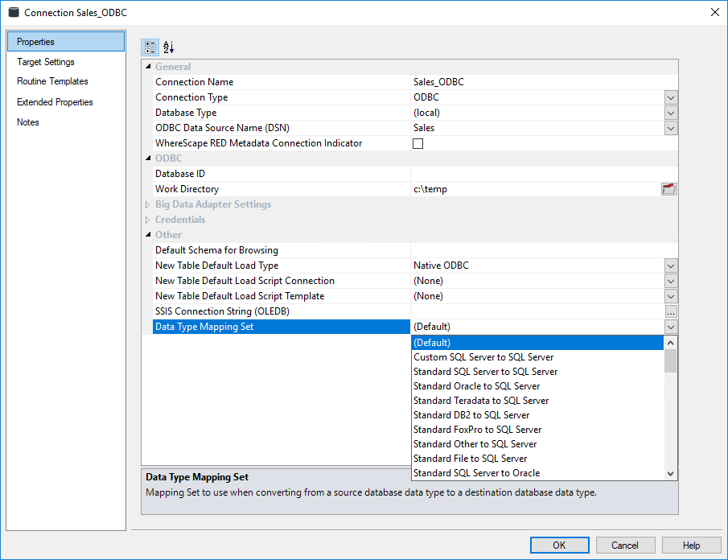Screen dimensions: 728x560
Task: Expand the Big Data Adapter Settings section
Action: [148, 204]
